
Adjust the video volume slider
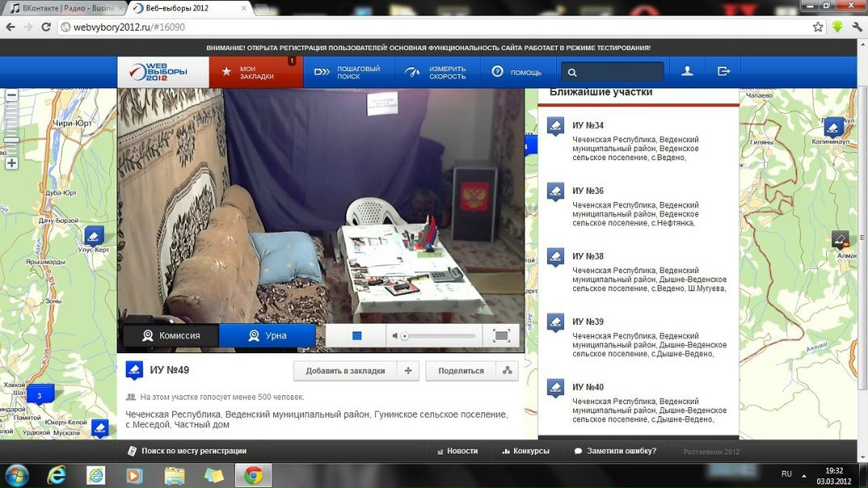click(x=436, y=336)
